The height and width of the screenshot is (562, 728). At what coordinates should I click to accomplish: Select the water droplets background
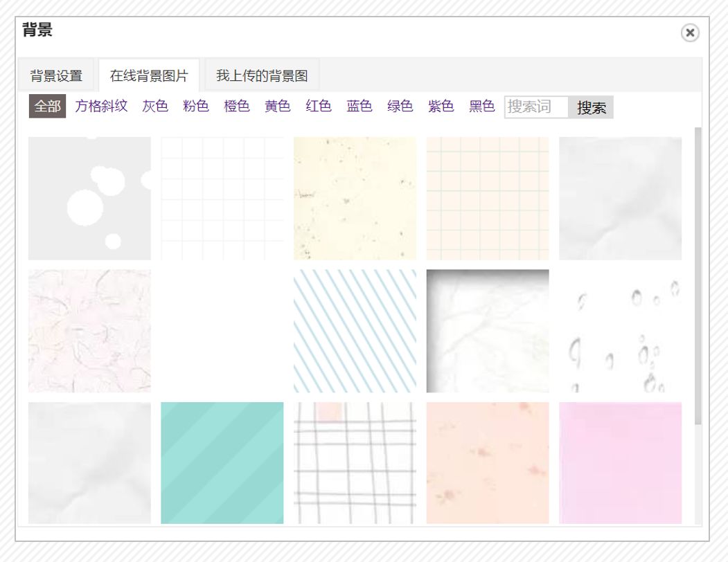pos(620,331)
